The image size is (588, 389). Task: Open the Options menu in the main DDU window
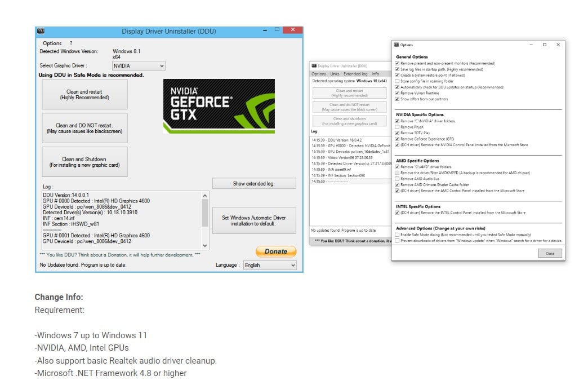[x=52, y=43]
